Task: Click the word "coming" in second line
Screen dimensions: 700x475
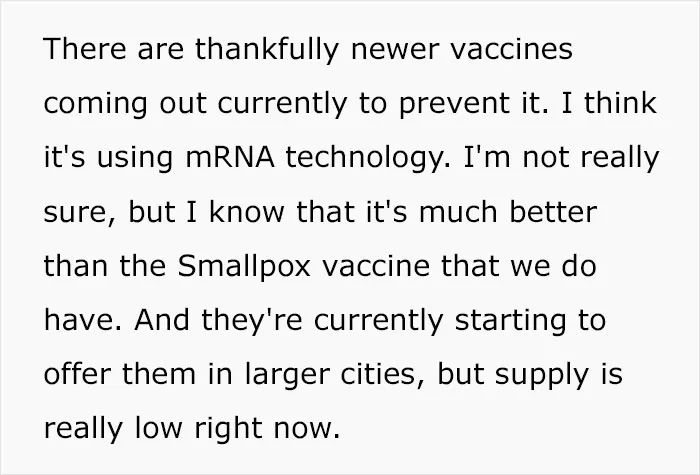Action: (96, 105)
